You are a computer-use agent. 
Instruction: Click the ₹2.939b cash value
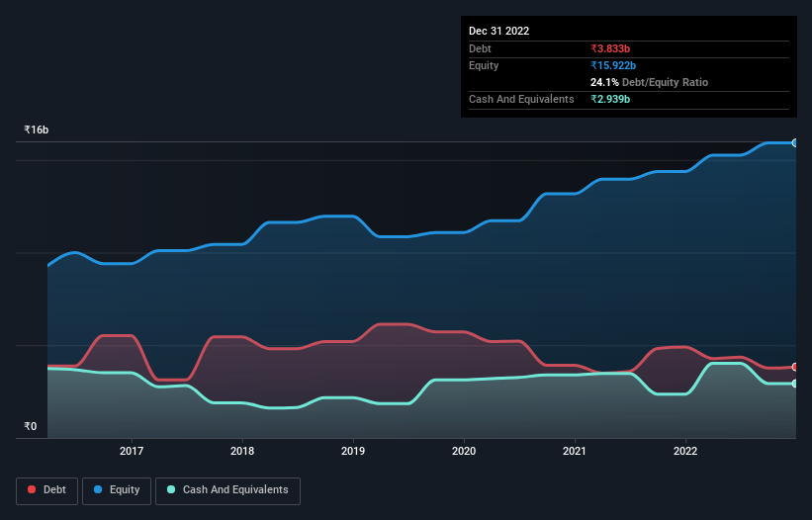coord(610,99)
